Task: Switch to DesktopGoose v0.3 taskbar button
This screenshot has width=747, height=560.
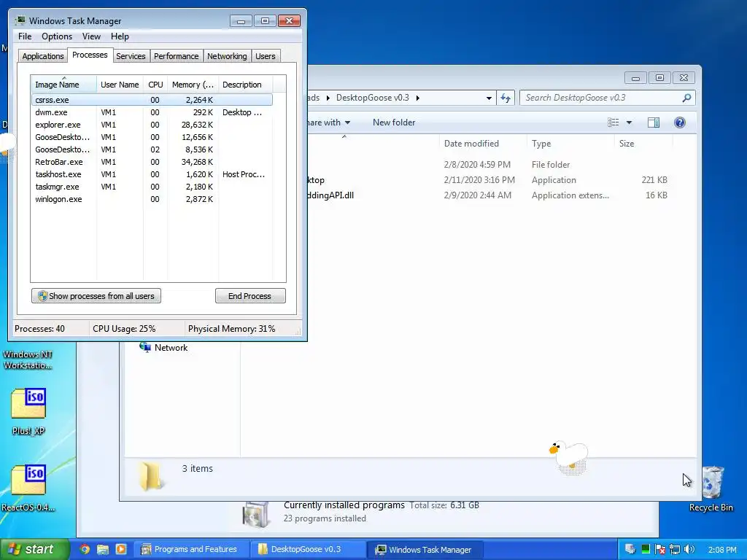Action: (x=308, y=549)
